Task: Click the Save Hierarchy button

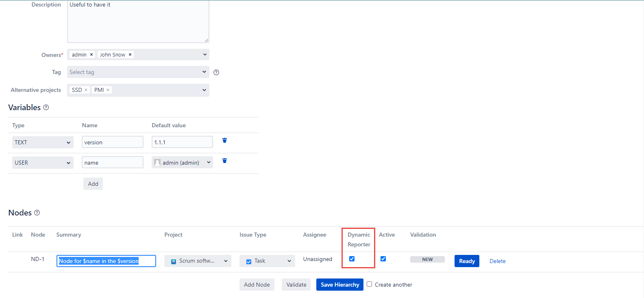Action: click(340, 285)
